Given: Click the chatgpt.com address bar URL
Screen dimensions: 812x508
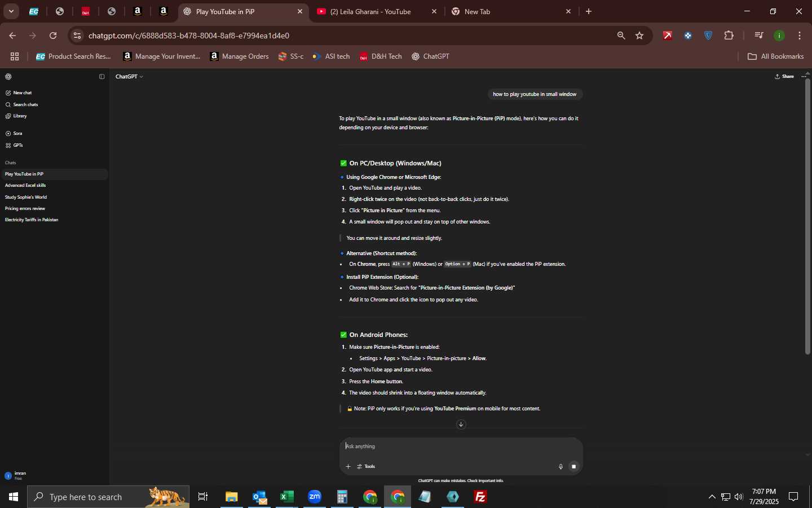Looking at the screenshot, I should point(189,36).
